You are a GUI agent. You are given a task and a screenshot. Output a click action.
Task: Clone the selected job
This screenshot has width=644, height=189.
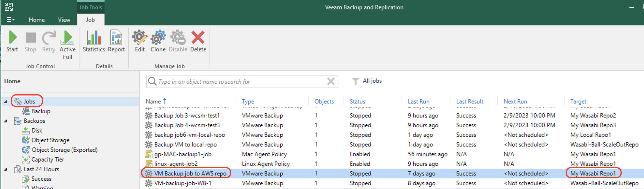(158, 41)
